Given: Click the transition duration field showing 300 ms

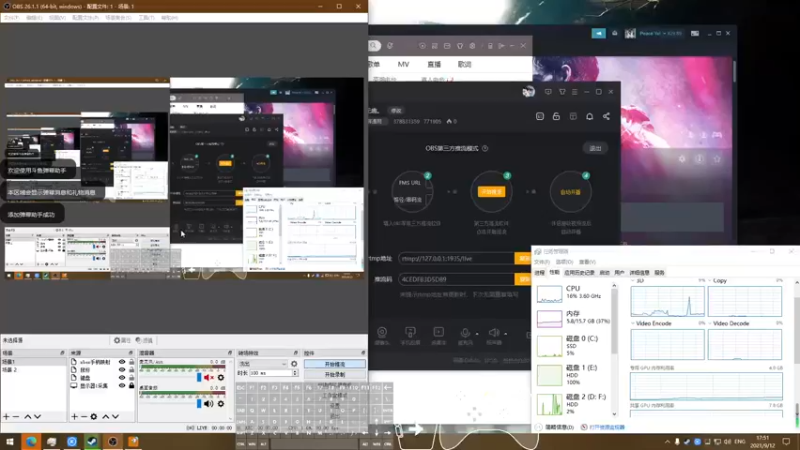Looking at the screenshot, I should 270,373.
